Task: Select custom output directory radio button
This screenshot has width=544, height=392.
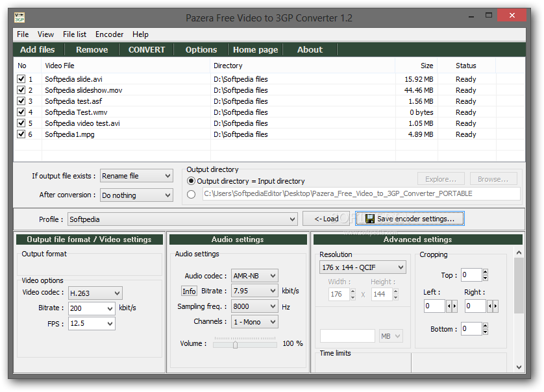Action: (x=191, y=194)
